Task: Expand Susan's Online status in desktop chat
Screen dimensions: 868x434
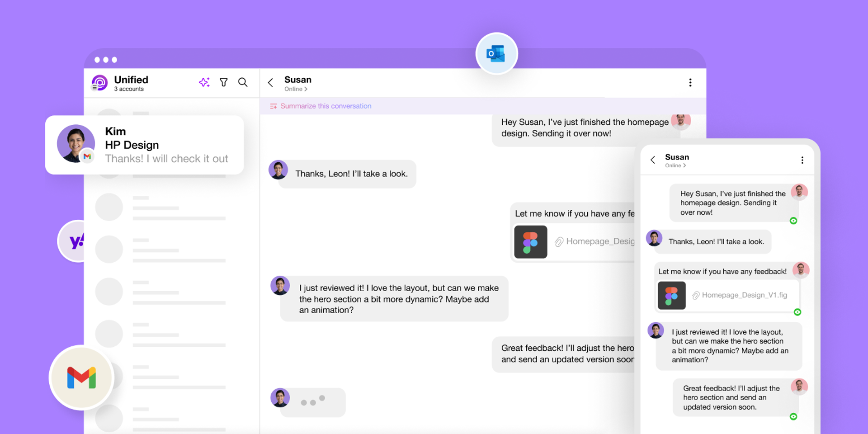Action: [x=296, y=89]
